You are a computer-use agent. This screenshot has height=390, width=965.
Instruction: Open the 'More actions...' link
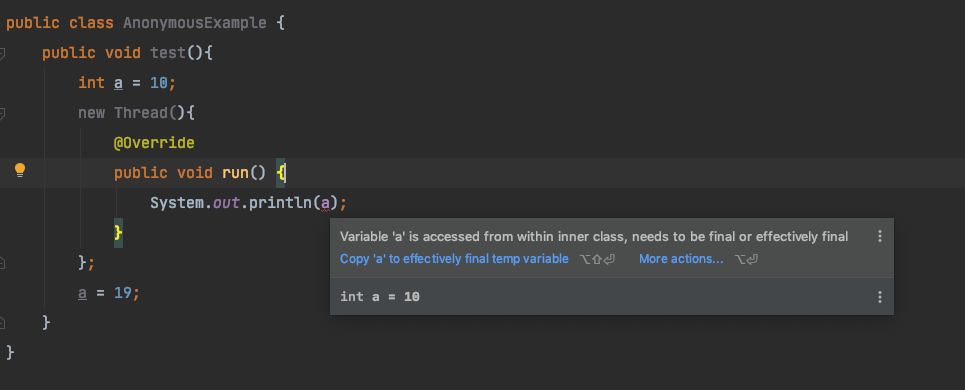tap(681, 259)
